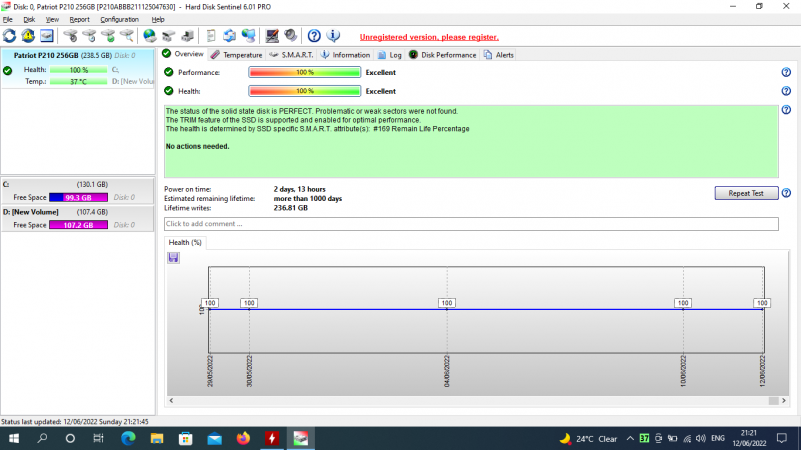Open Microsoft Edge from the taskbar
801x450 pixels.
128,438
